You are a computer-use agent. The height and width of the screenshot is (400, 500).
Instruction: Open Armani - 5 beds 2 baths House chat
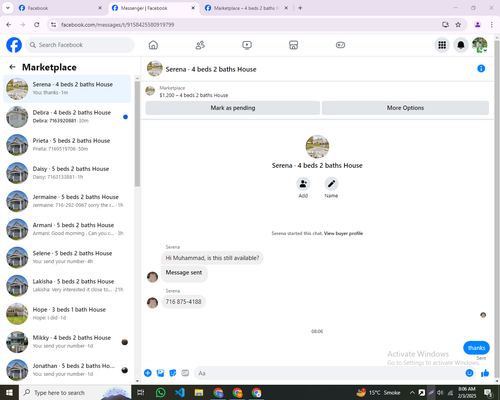point(67,229)
